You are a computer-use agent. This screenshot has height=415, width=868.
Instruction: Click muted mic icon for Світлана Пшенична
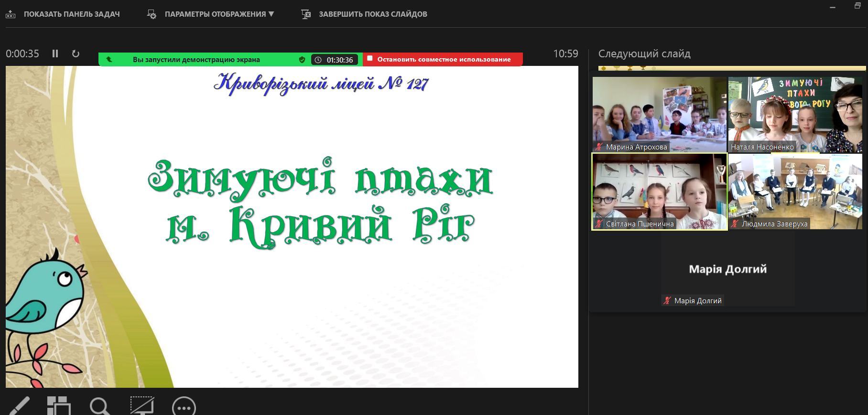coord(599,223)
